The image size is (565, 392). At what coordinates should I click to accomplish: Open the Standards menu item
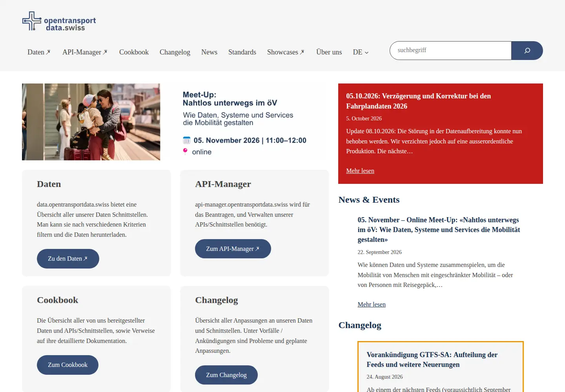pos(242,52)
